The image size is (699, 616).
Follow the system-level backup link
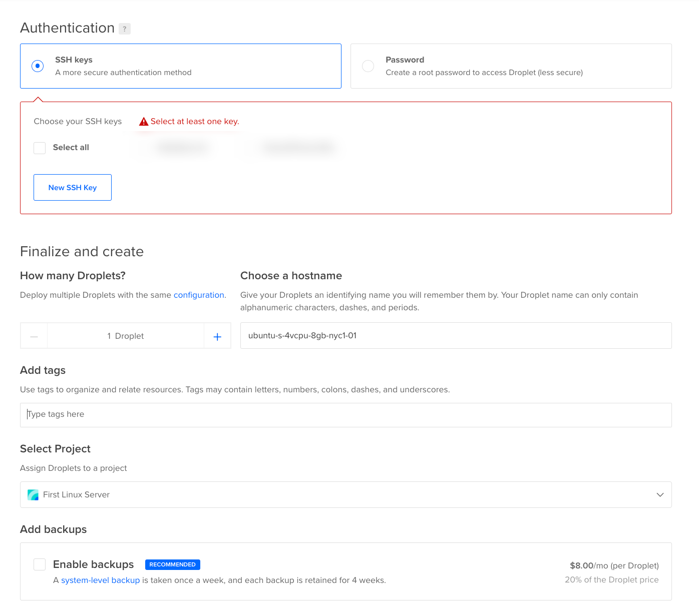click(100, 580)
